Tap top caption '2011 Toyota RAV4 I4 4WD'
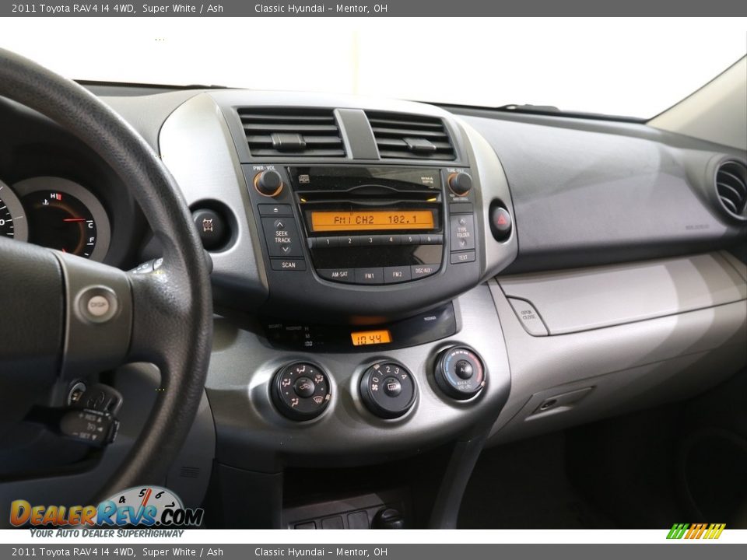This screenshot has width=747, height=560. (x=73, y=8)
